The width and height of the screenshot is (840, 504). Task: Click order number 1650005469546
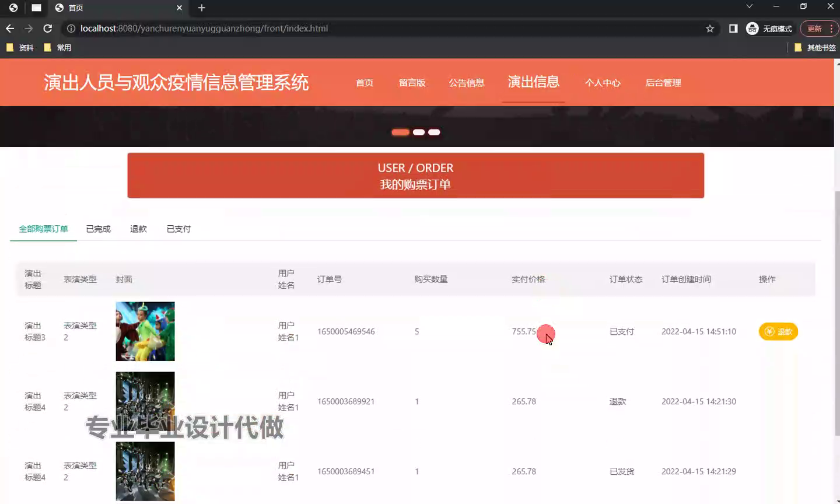tap(346, 332)
